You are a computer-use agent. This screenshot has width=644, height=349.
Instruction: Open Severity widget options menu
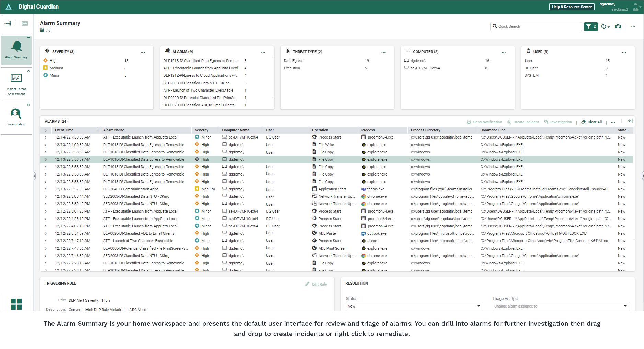click(x=143, y=52)
